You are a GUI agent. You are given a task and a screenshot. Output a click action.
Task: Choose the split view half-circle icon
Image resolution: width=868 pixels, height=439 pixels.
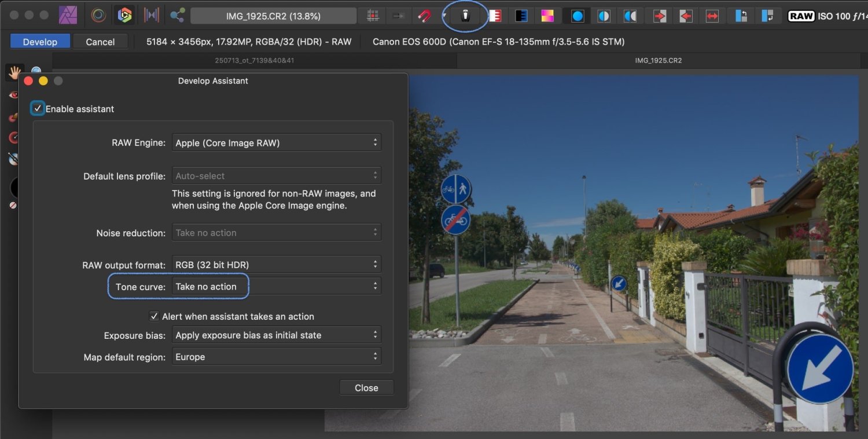coord(604,16)
